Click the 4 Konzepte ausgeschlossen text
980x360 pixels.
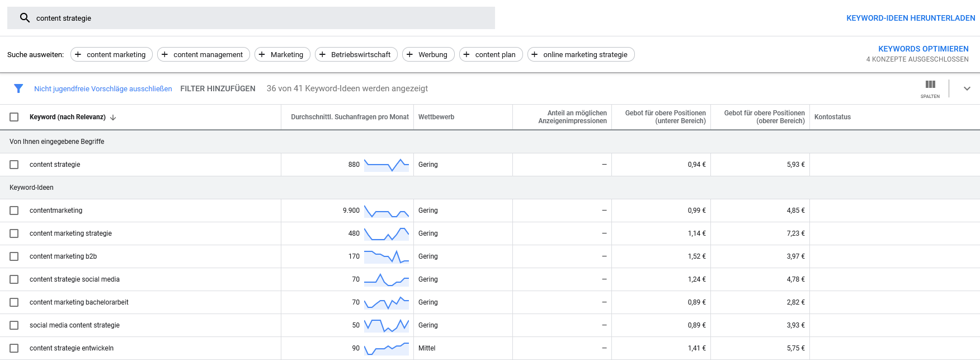[917, 59]
